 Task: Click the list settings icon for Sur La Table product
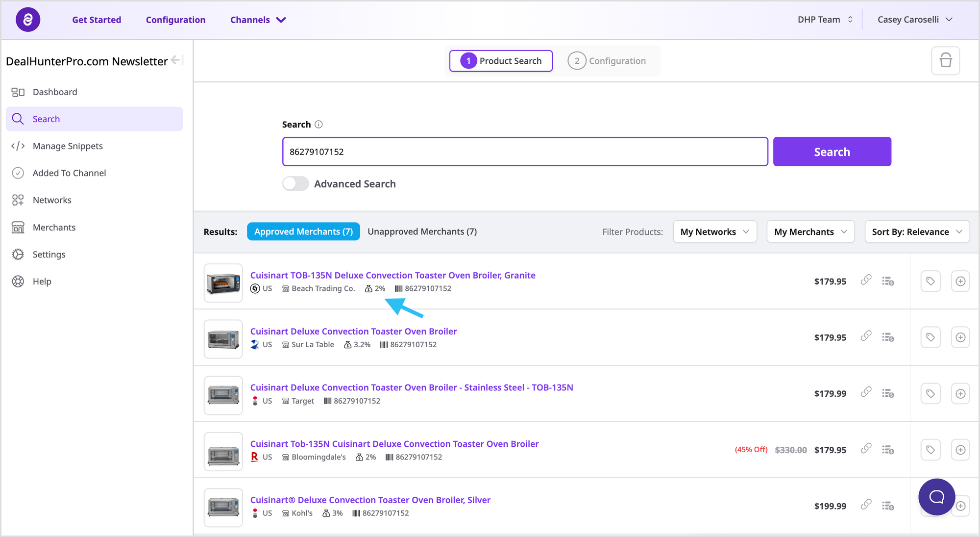888,337
